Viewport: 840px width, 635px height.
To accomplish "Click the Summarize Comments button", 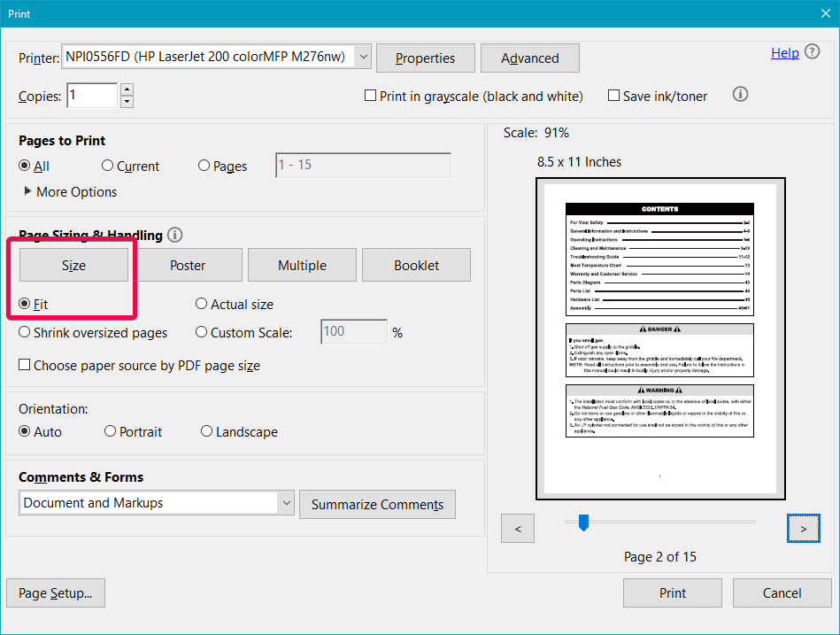I will [377, 504].
